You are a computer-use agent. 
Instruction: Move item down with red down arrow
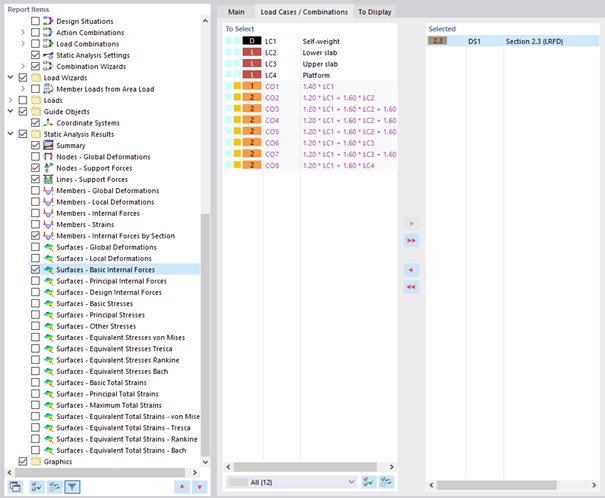coord(199,487)
